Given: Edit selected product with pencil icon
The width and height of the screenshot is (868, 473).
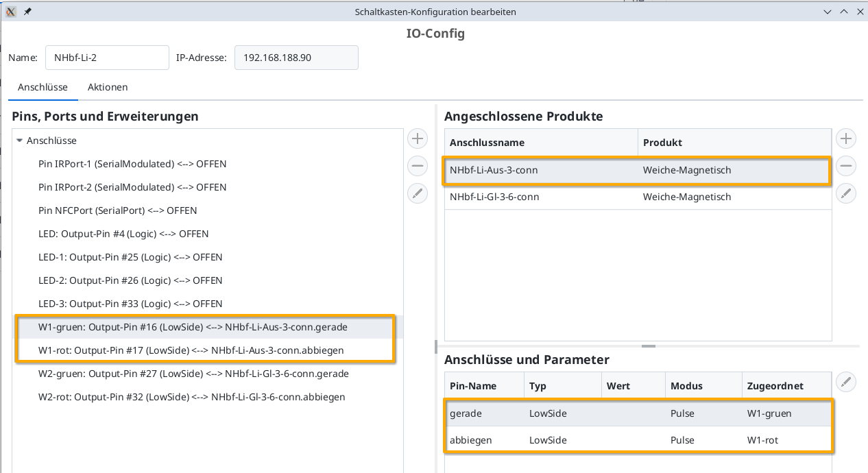Looking at the screenshot, I should (846, 193).
